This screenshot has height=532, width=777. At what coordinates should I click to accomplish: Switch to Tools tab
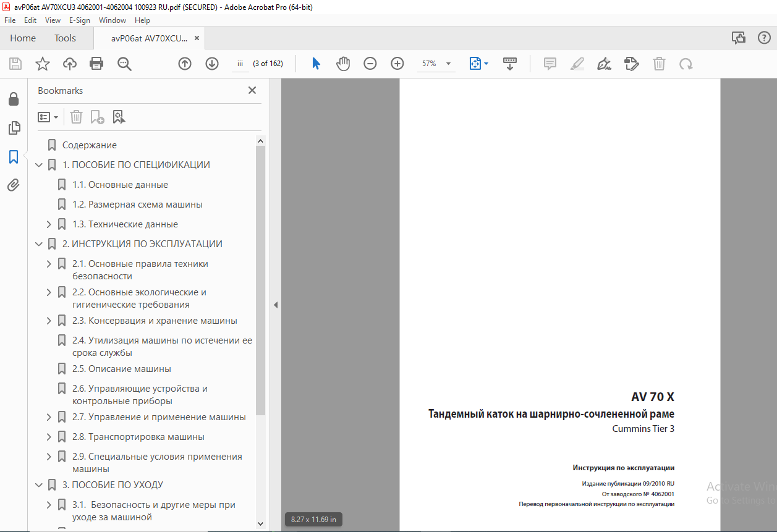pyautogui.click(x=65, y=38)
